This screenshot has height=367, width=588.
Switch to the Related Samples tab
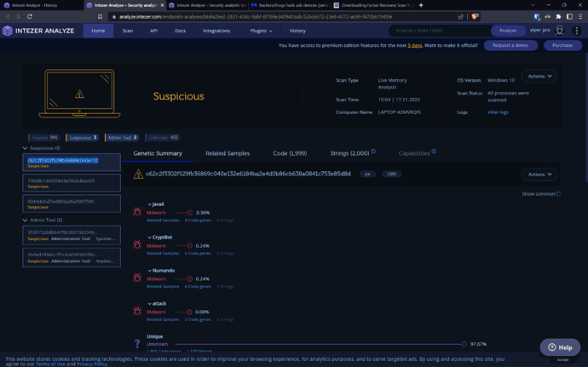coord(228,153)
